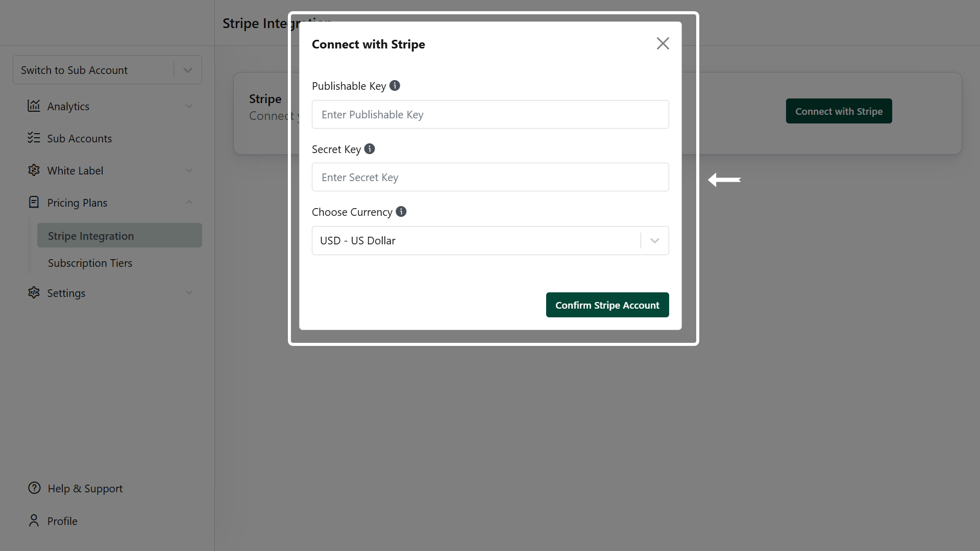The image size is (980, 551).
Task: Click the Settings gear icon
Action: click(x=34, y=292)
